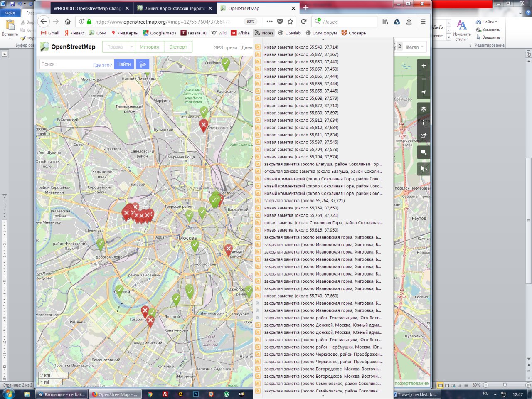Open a new browser tab
The width and height of the screenshot is (532, 399).
(x=306, y=8)
